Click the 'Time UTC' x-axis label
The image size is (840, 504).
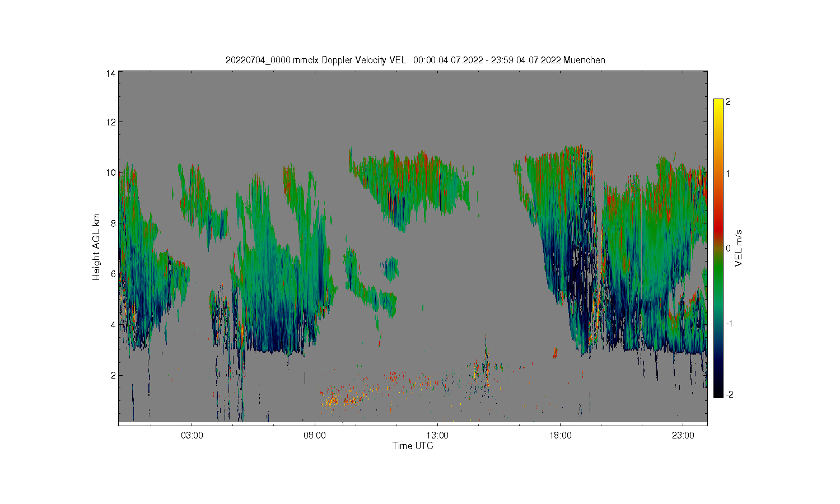pos(413,446)
